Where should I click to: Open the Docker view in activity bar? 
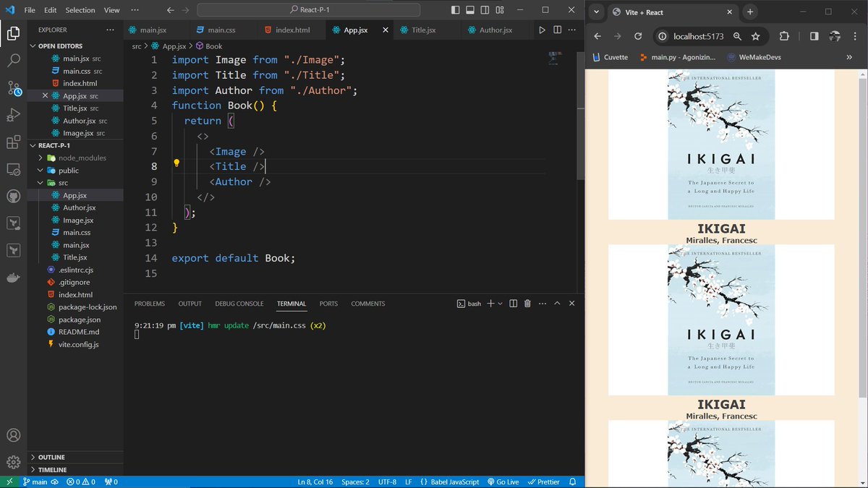13,278
